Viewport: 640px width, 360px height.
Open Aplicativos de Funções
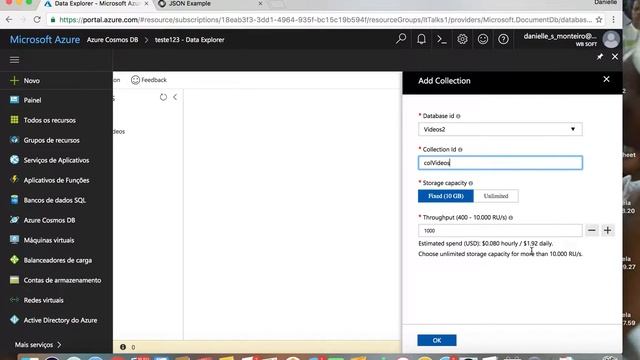click(56, 180)
